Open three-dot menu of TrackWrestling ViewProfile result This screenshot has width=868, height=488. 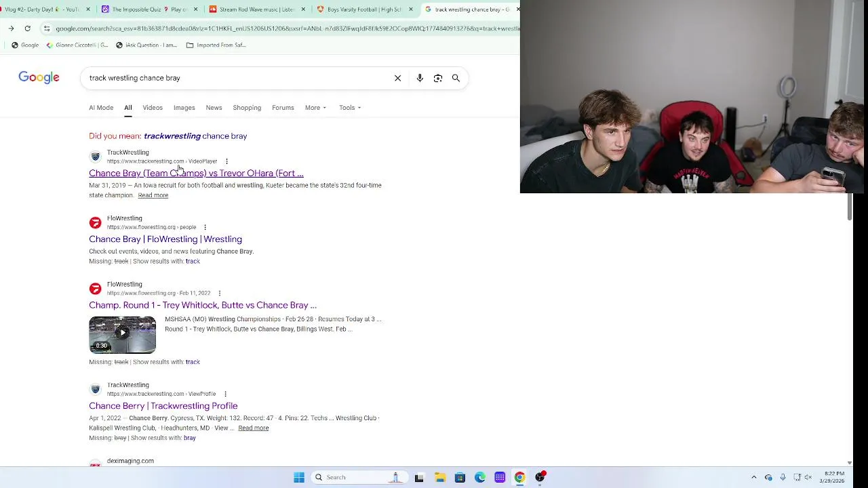(x=225, y=394)
